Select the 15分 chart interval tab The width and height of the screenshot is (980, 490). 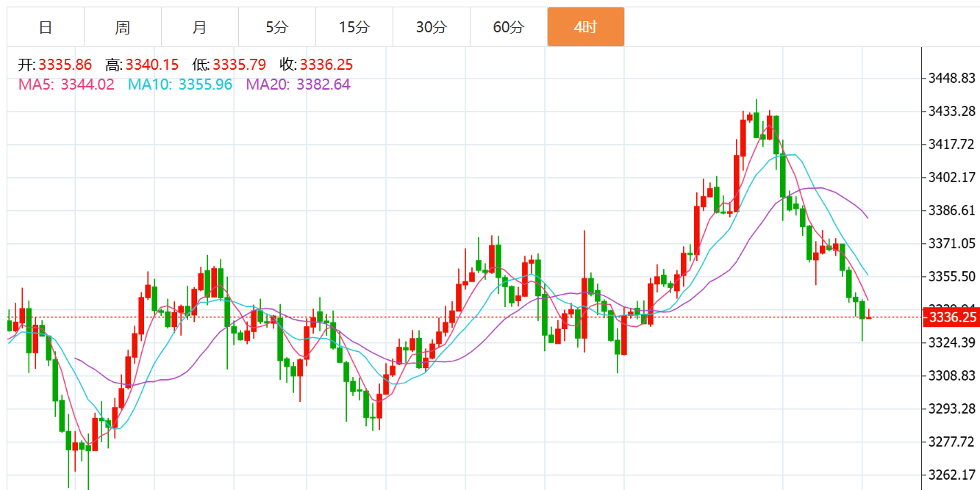coord(354,27)
